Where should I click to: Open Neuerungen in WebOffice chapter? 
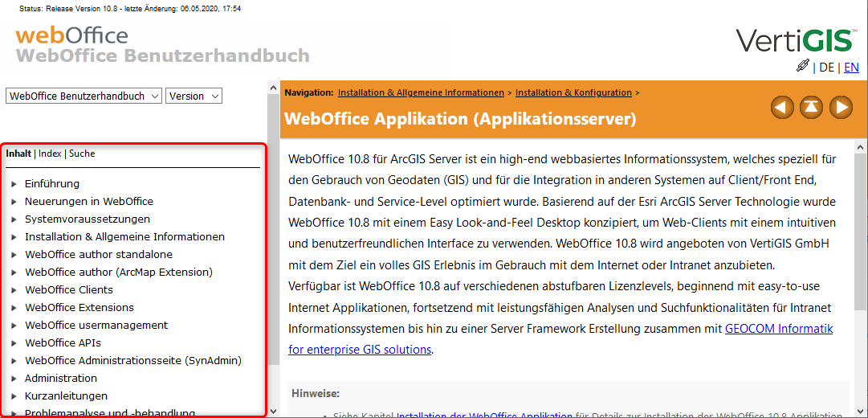pyautogui.click(x=89, y=201)
